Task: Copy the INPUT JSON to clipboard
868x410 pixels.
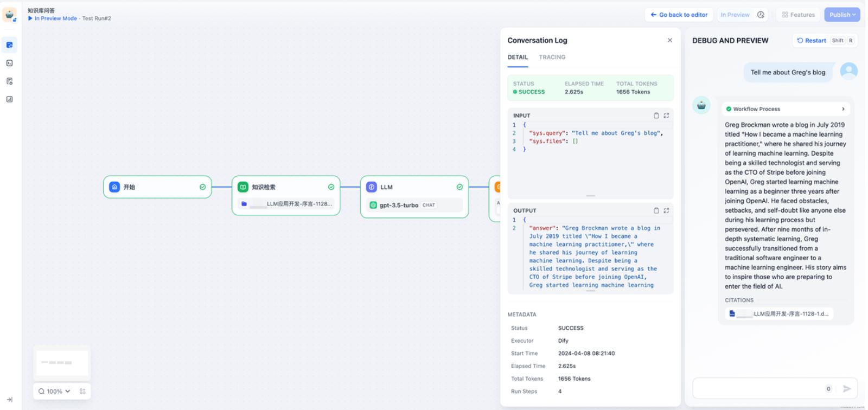Action: pyautogui.click(x=656, y=116)
